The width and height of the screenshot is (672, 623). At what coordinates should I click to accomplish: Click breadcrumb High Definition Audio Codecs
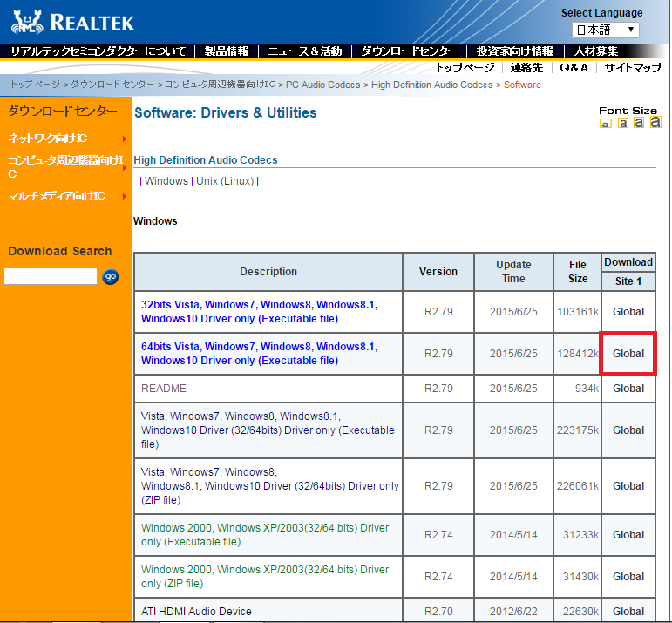[x=432, y=85]
